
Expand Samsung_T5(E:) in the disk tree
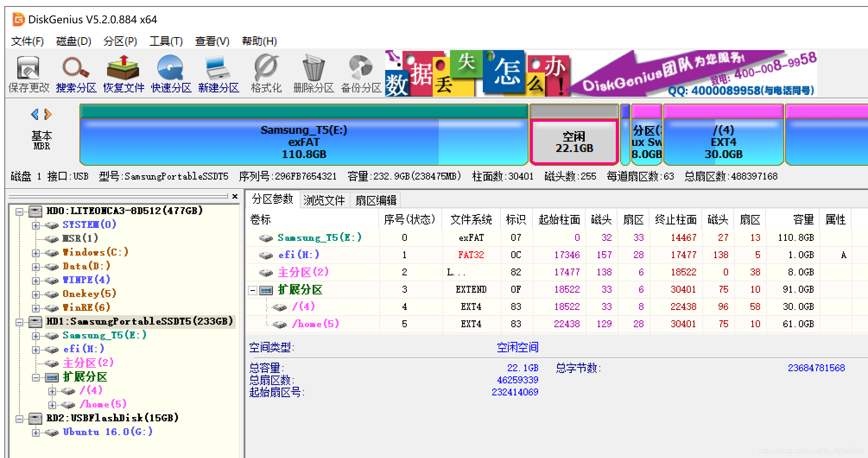[x=36, y=336]
